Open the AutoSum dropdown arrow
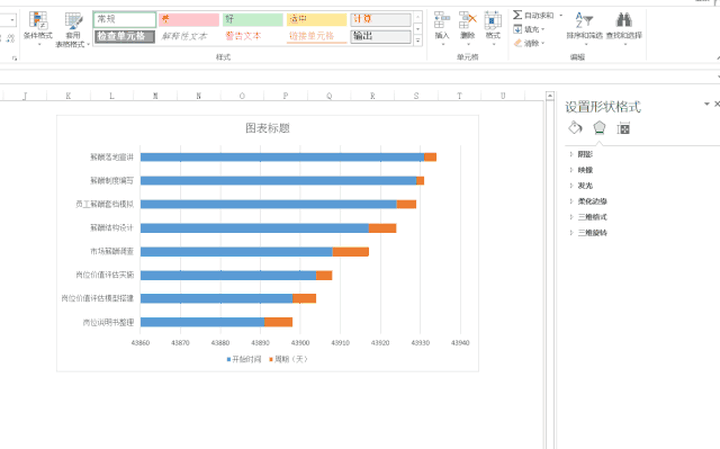The height and width of the screenshot is (449, 720). click(561, 16)
